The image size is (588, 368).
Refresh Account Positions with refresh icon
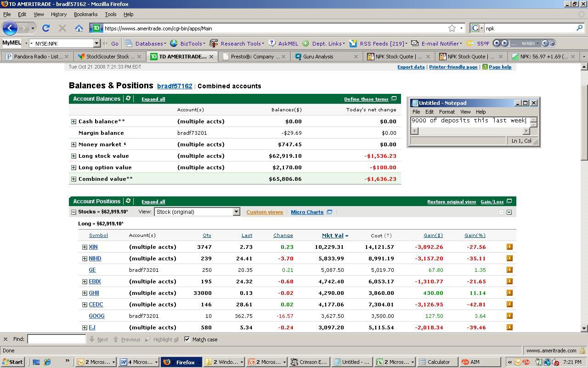(128, 201)
